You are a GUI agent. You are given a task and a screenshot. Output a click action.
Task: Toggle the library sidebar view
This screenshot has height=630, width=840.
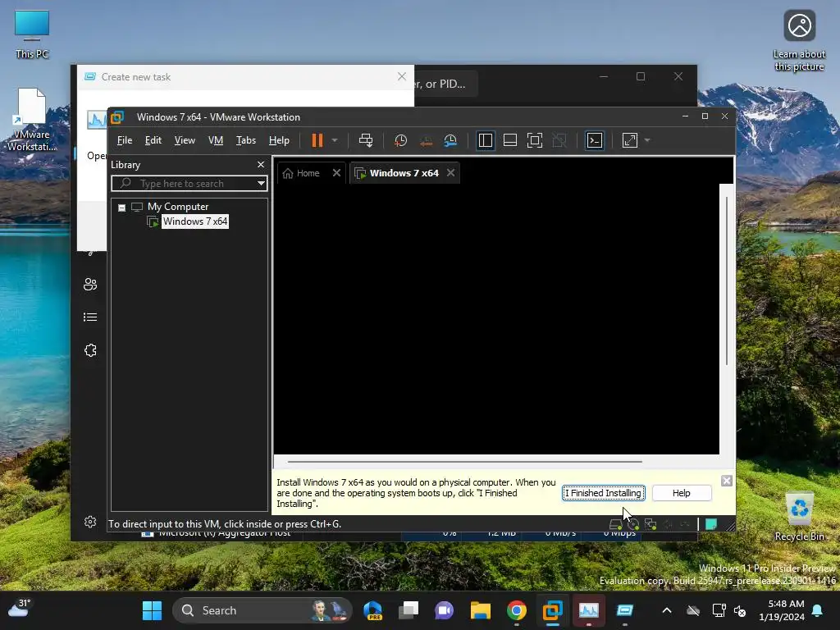(486, 140)
